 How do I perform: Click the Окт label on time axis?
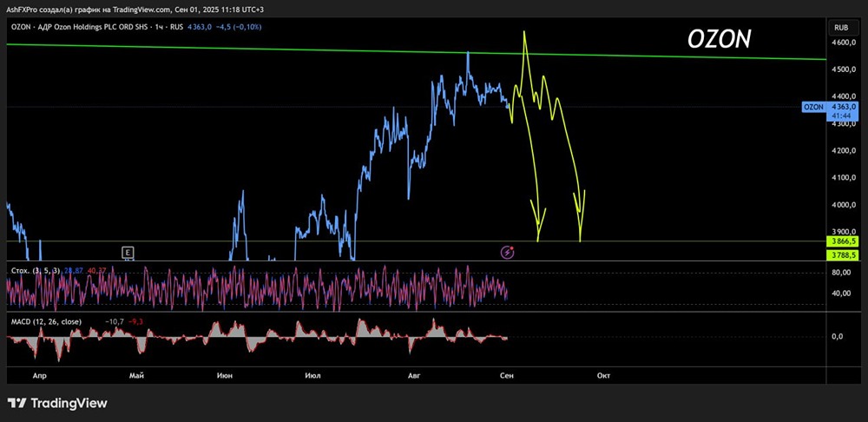pos(603,375)
